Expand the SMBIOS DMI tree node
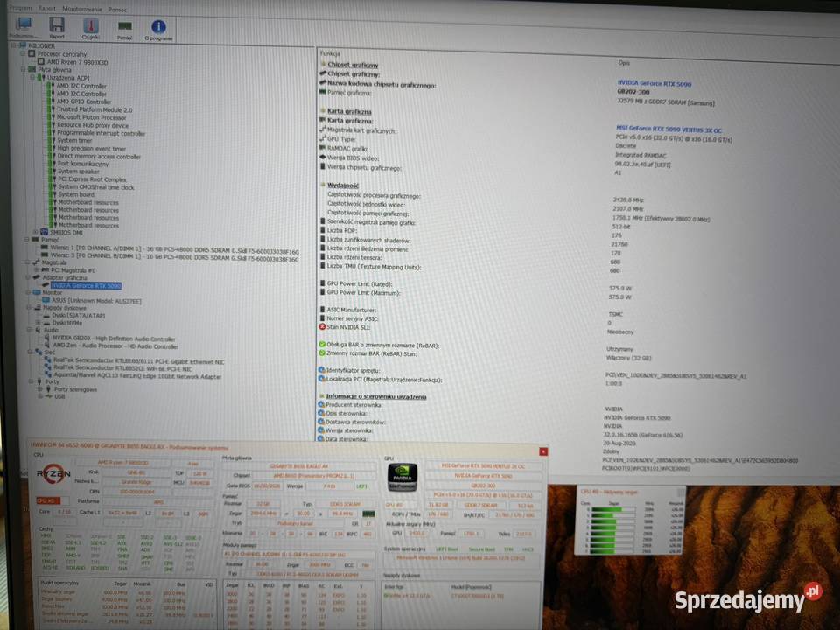 pos(35,232)
